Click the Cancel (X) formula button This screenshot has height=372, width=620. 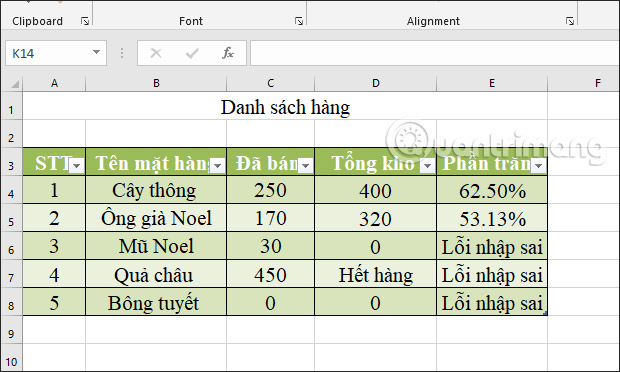156,53
